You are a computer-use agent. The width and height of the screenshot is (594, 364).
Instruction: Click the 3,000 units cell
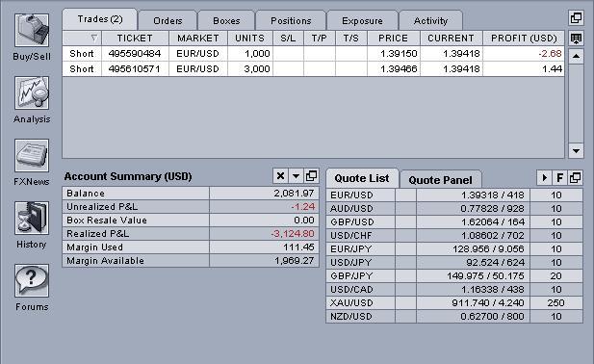click(250, 69)
